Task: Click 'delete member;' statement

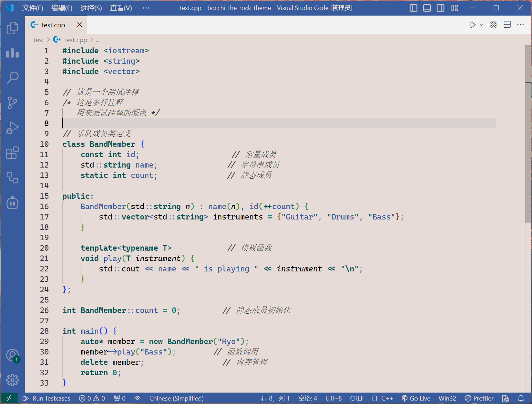Action: (x=112, y=362)
